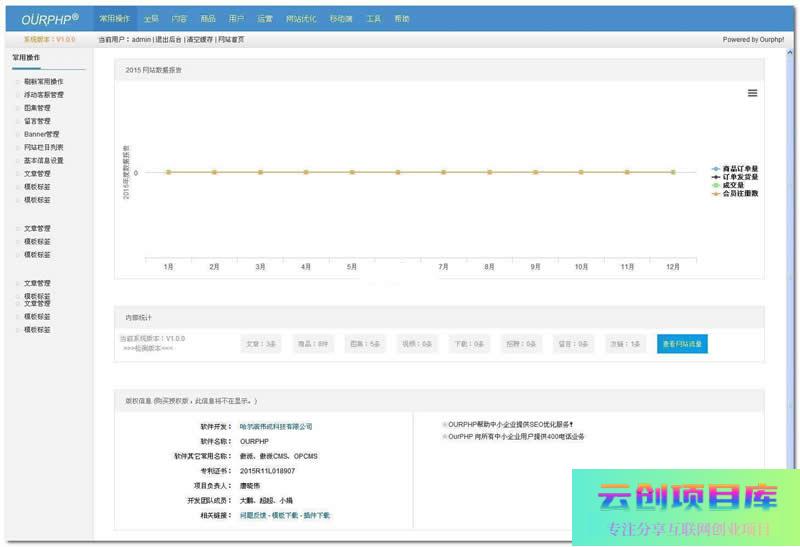Click the 退出后台 logout link
This screenshot has height=547, width=800.
(170, 40)
